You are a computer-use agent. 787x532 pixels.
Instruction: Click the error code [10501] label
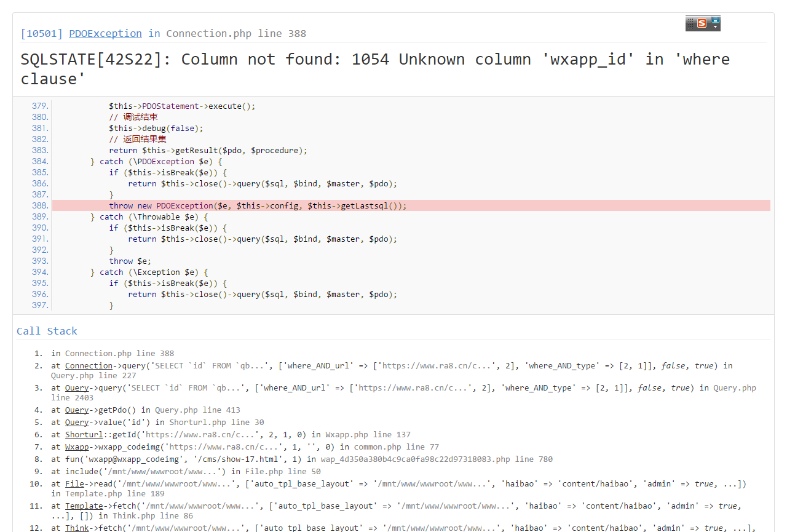click(x=41, y=33)
